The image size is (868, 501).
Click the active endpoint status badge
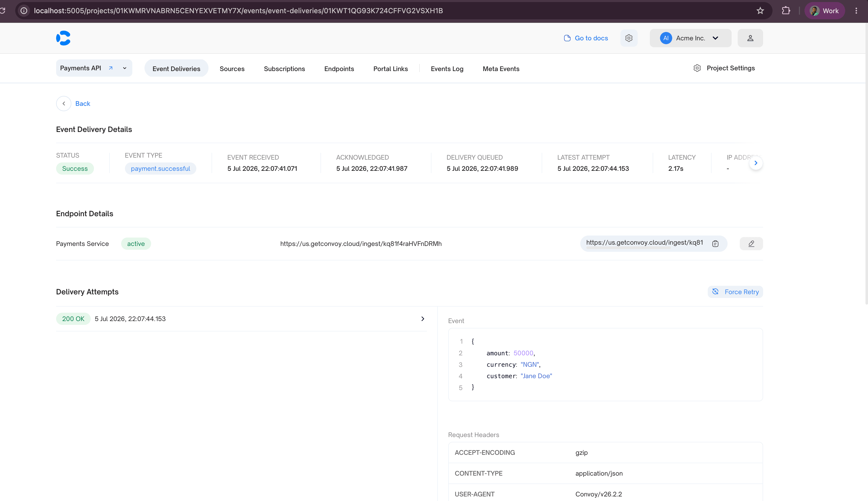[x=136, y=244]
